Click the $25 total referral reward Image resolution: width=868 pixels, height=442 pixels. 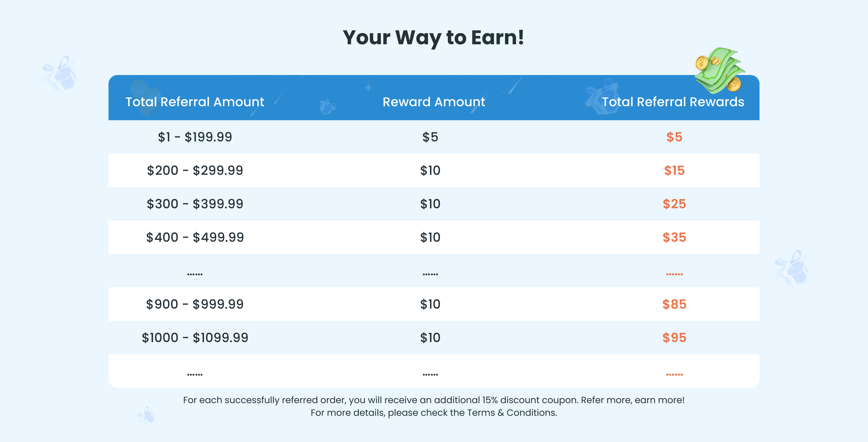[674, 204]
